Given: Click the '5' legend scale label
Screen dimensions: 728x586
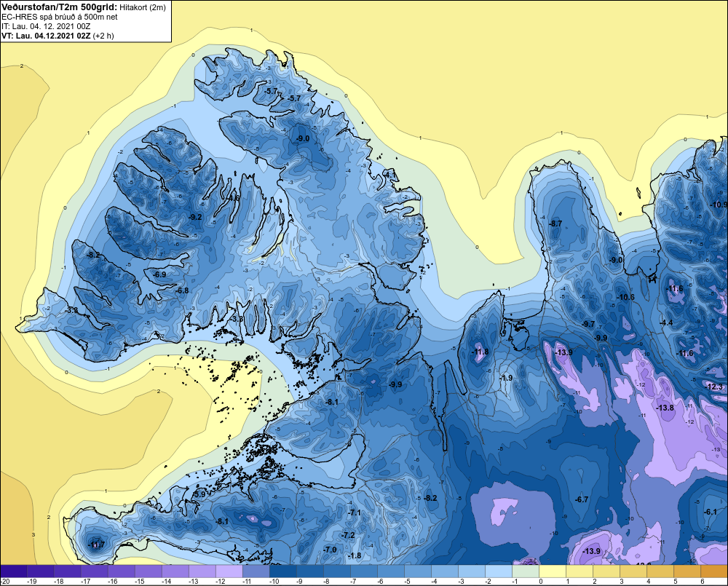Looking at the screenshot, I should click(676, 582).
